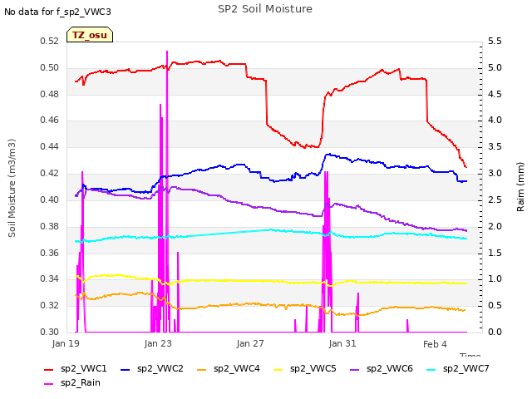Viewport: 532px width, 399px height.
Task: Click the 0.36 left axis value
Action: pos(50,253)
